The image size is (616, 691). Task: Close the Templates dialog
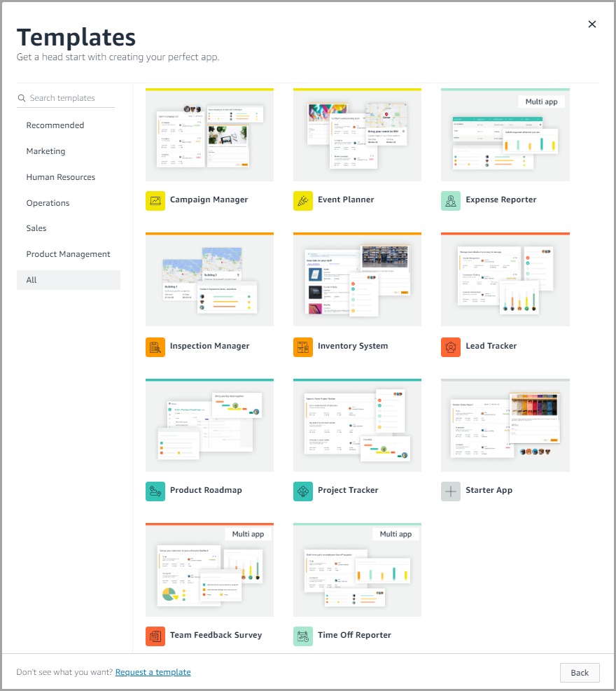point(592,25)
